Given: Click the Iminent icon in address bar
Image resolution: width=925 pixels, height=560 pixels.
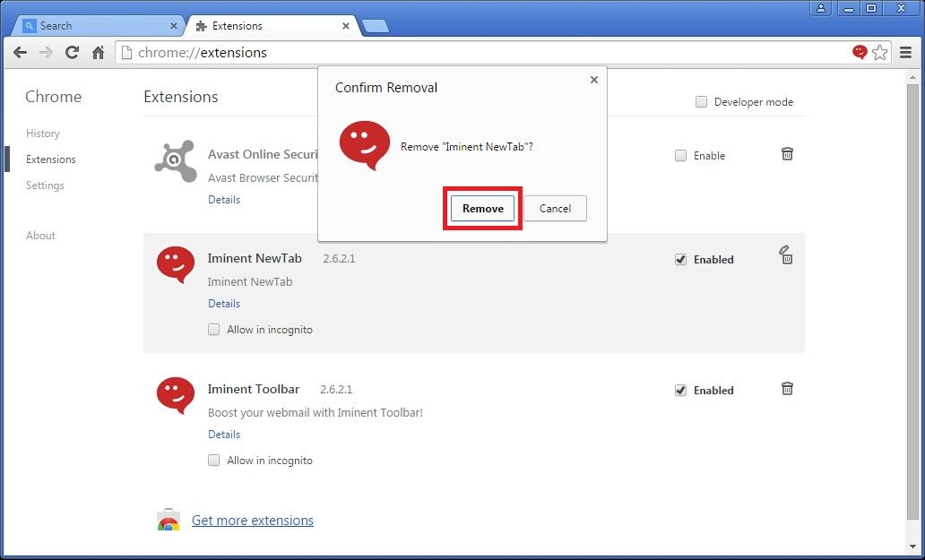Looking at the screenshot, I should (x=860, y=52).
